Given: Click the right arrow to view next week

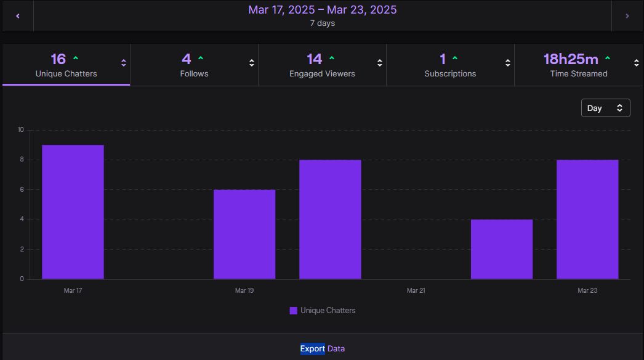Looking at the screenshot, I should pyautogui.click(x=627, y=15).
